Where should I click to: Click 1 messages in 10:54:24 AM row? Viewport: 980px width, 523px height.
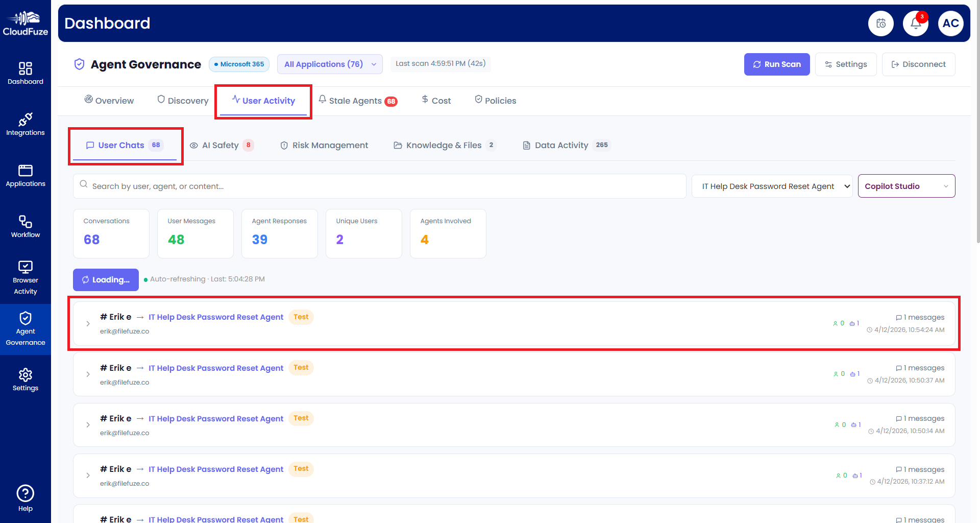920,318
